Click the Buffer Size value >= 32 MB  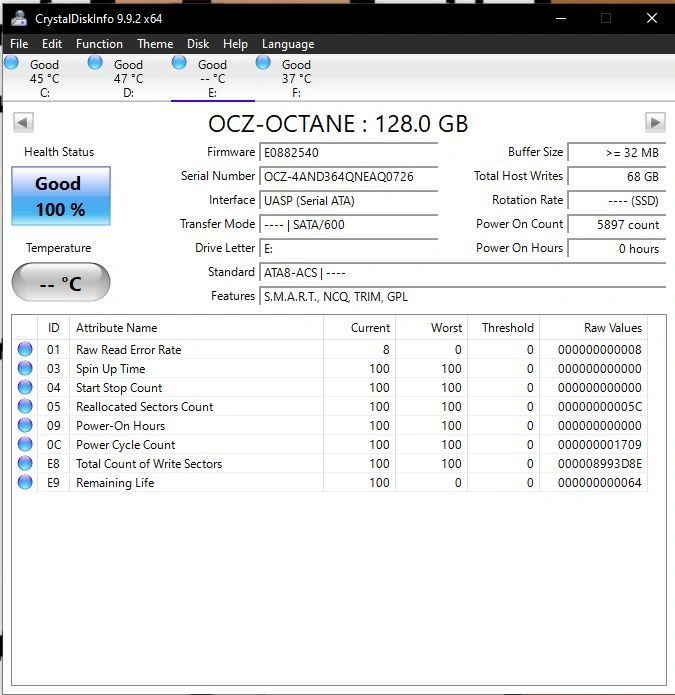617,152
